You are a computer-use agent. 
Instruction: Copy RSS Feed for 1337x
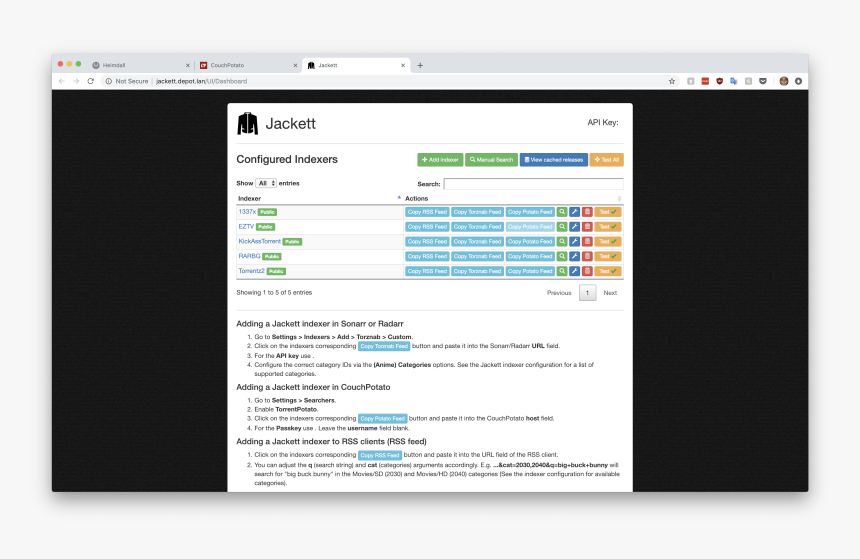click(427, 212)
